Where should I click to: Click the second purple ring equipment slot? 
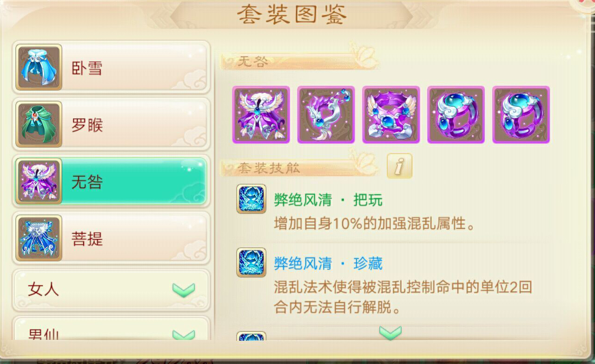(521, 115)
